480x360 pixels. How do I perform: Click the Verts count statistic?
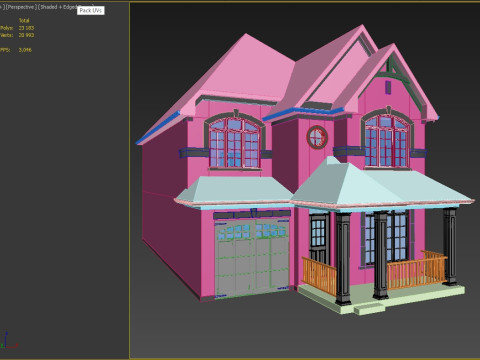pyautogui.click(x=17, y=35)
